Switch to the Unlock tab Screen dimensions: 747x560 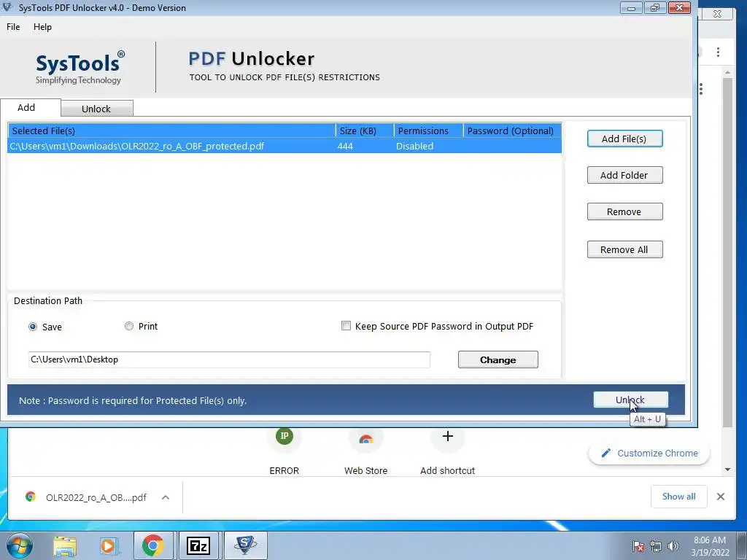point(97,109)
